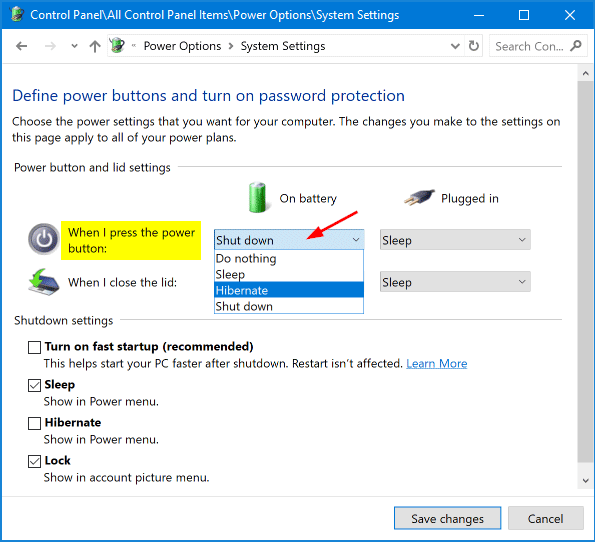
Task: Select 'Shut down' option in dropdown list
Action: click(289, 306)
